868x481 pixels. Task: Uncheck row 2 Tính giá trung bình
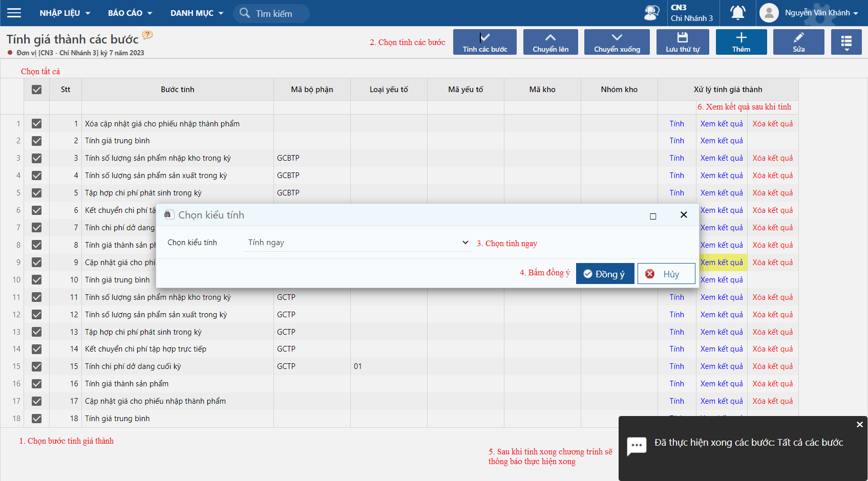37,141
